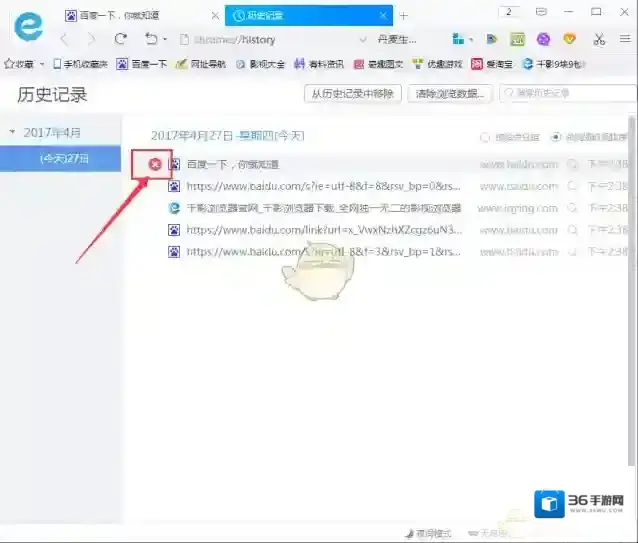
Task: Open the scissors screenshot tool
Action: (599, 39)
